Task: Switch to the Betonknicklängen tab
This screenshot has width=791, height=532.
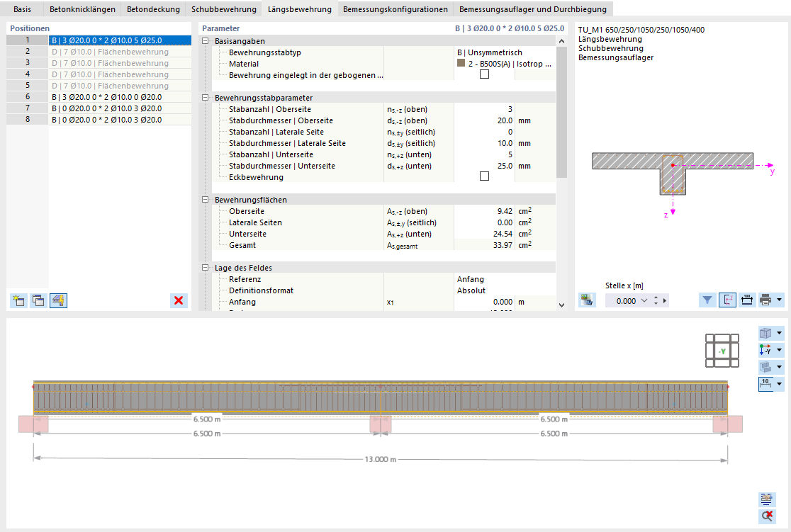Action: (82, 9)
